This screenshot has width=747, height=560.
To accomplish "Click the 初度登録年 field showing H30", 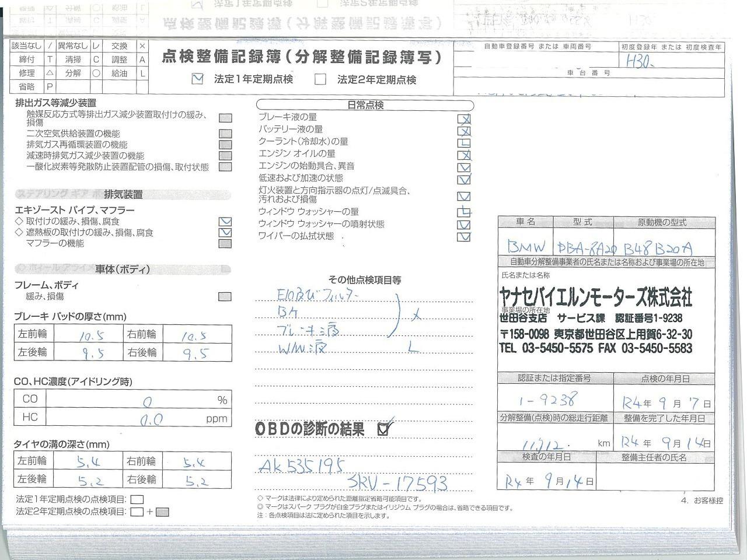I will click(671, 62).
